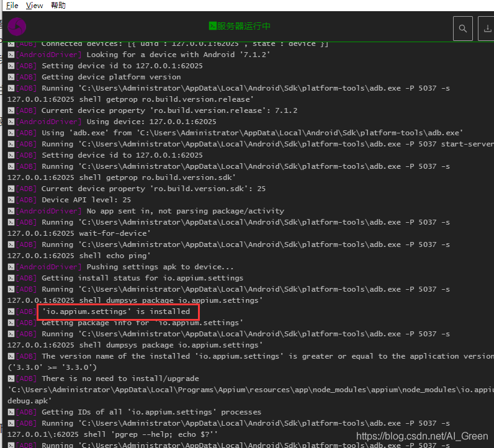494x448 pixels.
Task: Click the log icon beside Device API level line
Action: coord(11,200)
